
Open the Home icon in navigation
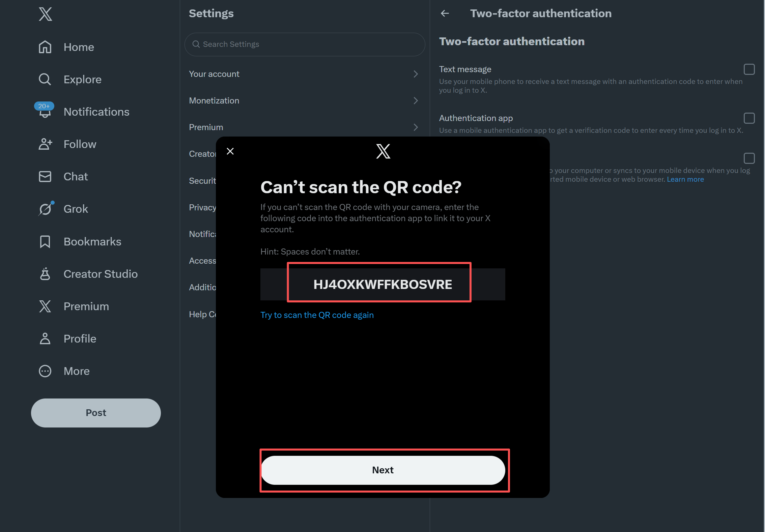click(45, 47)
